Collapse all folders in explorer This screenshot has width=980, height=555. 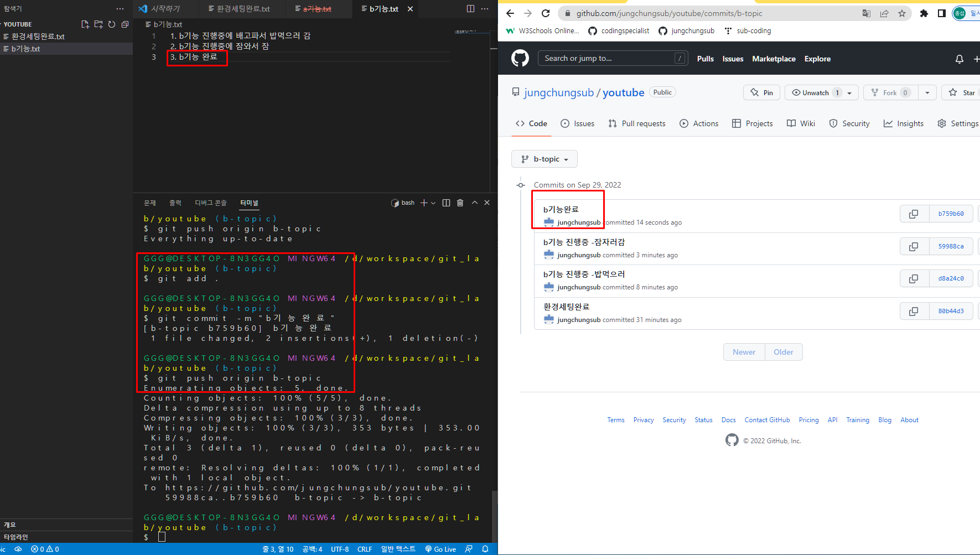tap(125, 24)
